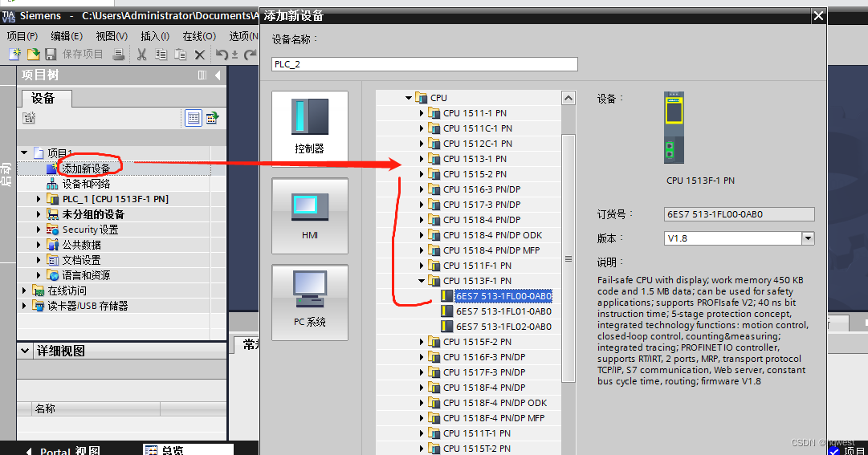Open the version V1.8 dropdown
The width and height of the screenshot is (868, 455).
[x=809, y=238]
